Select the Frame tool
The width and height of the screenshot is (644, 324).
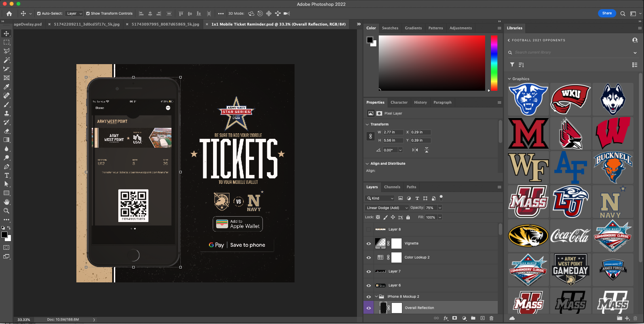[x=6, y=78]
